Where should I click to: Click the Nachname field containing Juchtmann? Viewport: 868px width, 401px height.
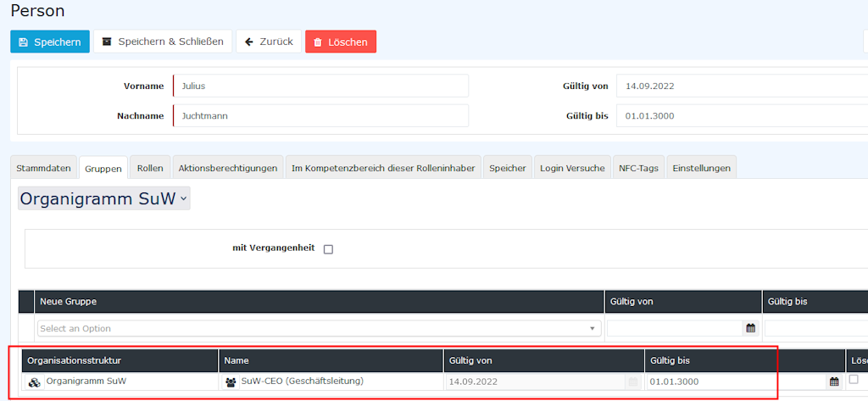coord(320,116)
